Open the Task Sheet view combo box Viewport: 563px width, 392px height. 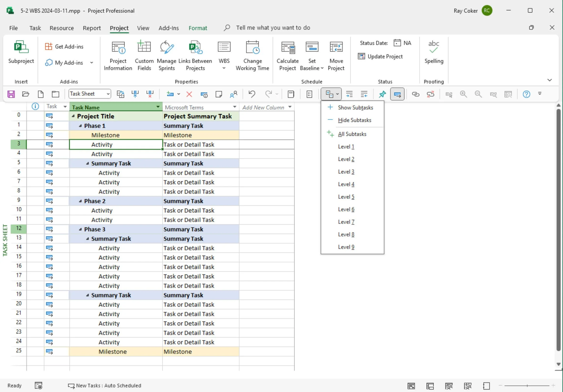pyautogui.click(x=90, y=94)
